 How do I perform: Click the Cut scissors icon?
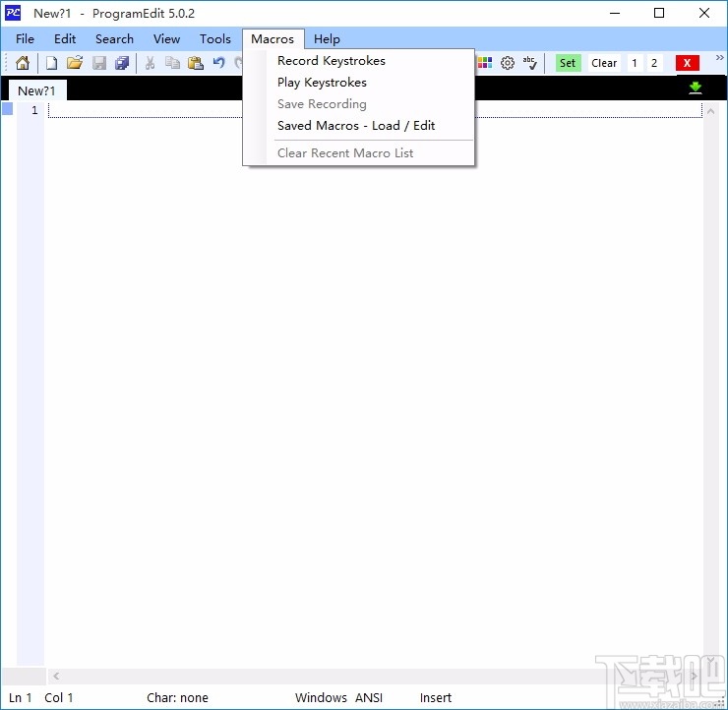[x=150, y=63]
